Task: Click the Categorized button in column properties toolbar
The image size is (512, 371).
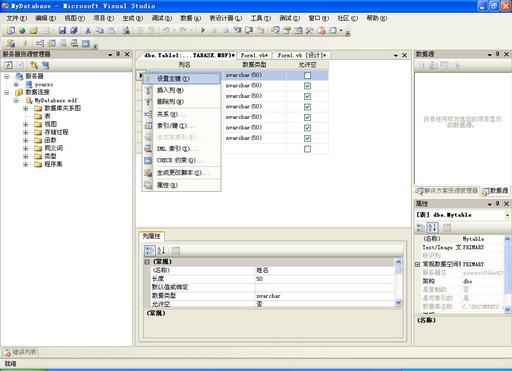Action: point(150,251)
